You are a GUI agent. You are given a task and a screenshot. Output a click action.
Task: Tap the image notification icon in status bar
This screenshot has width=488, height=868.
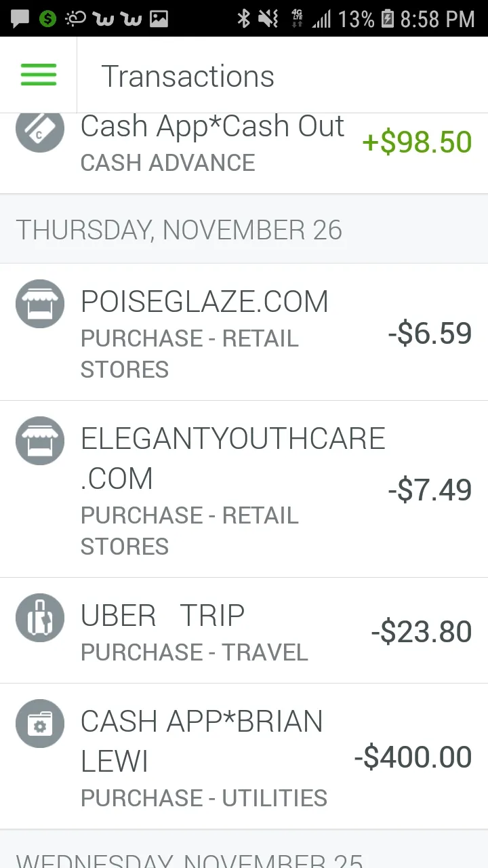tap(159, 19)
